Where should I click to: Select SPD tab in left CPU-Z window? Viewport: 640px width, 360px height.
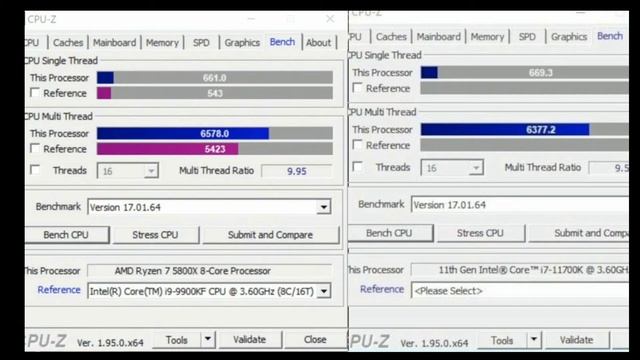(x=201, y=42)
